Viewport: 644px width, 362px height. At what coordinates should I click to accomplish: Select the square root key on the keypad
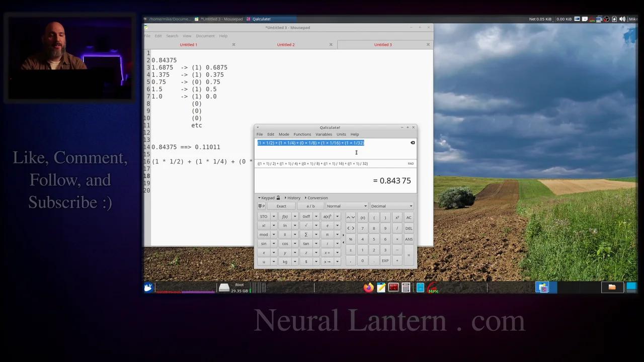(305, 225)
